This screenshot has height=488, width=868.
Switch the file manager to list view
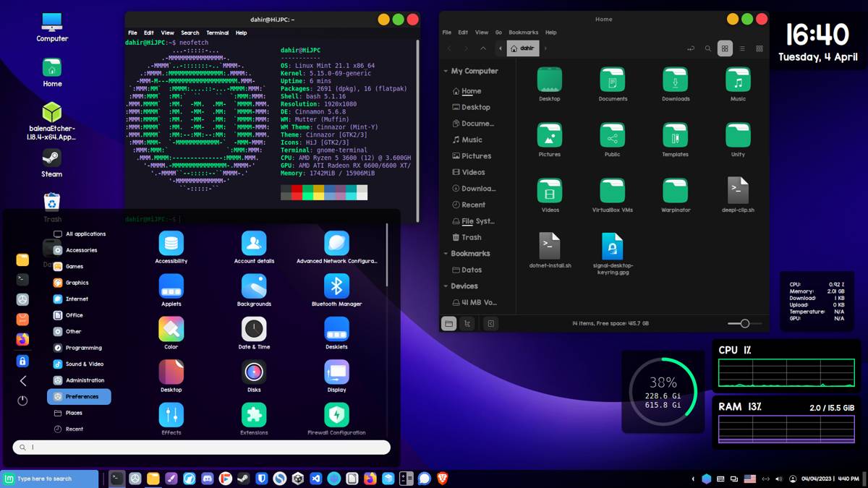[x=742, y=48]
